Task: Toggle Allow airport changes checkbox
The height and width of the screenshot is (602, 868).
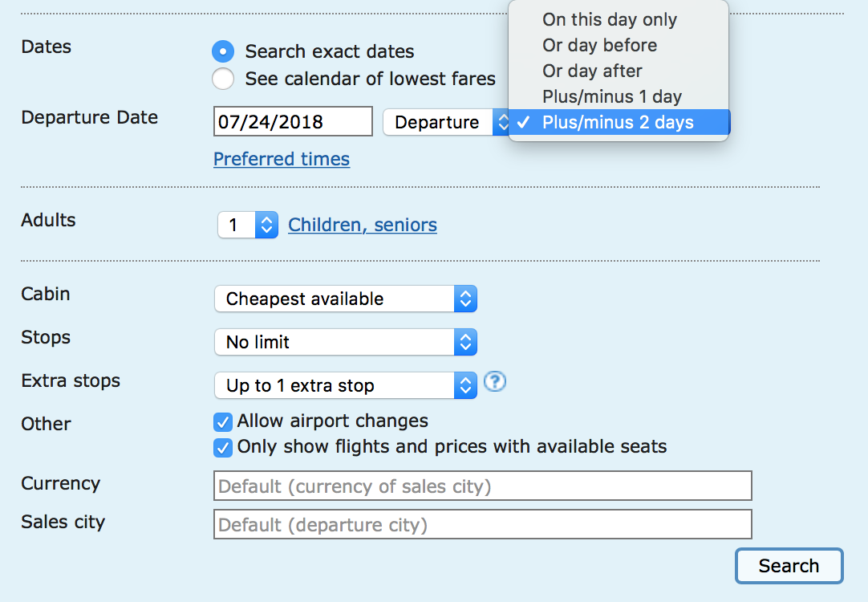Action: click(x=223, y=421)
